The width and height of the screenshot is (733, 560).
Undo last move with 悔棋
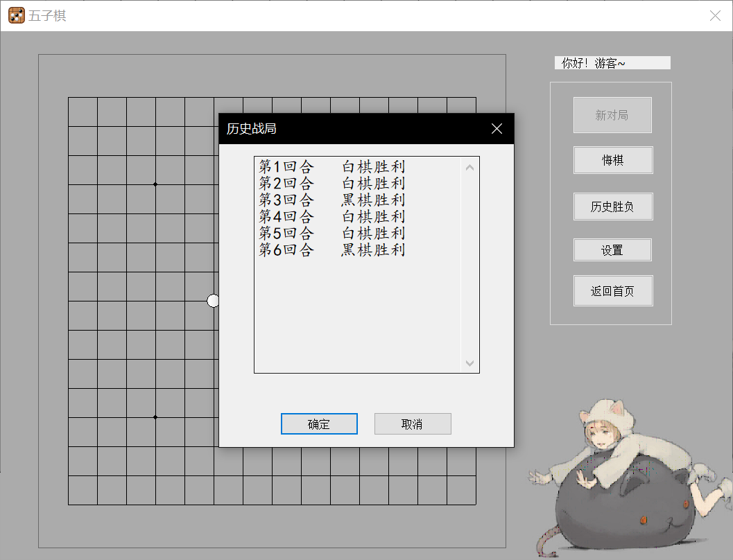(613, 160)
